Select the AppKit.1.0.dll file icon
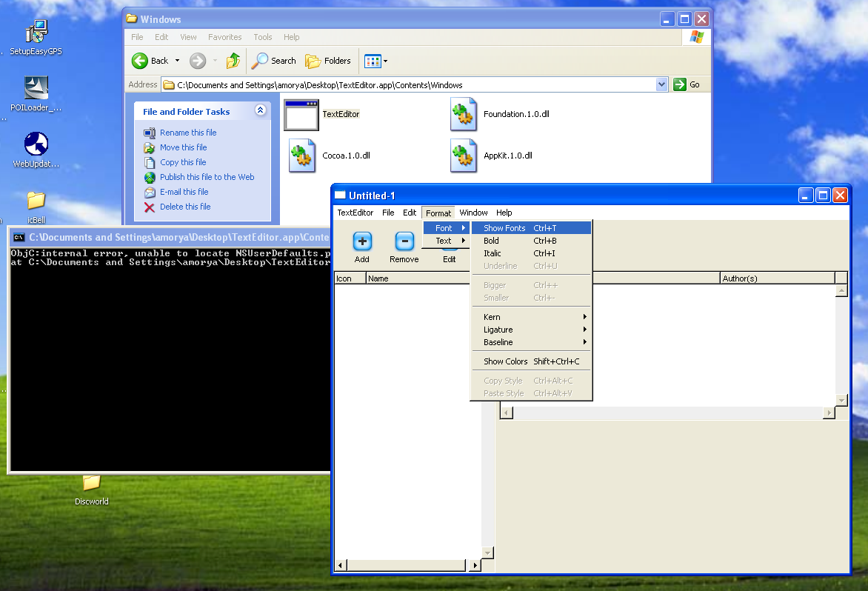The height and width of the screenshot is (591, 868). point(464,156)
